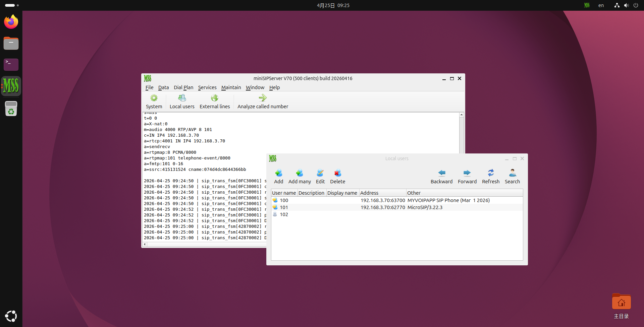Open the Maintain menu
The image size is (644, 327).
231,87
